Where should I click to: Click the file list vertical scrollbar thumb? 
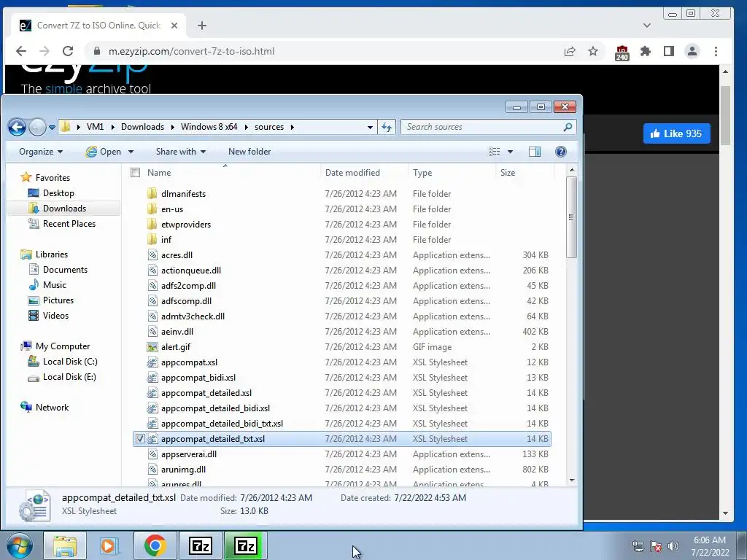(x=572, y=217)
